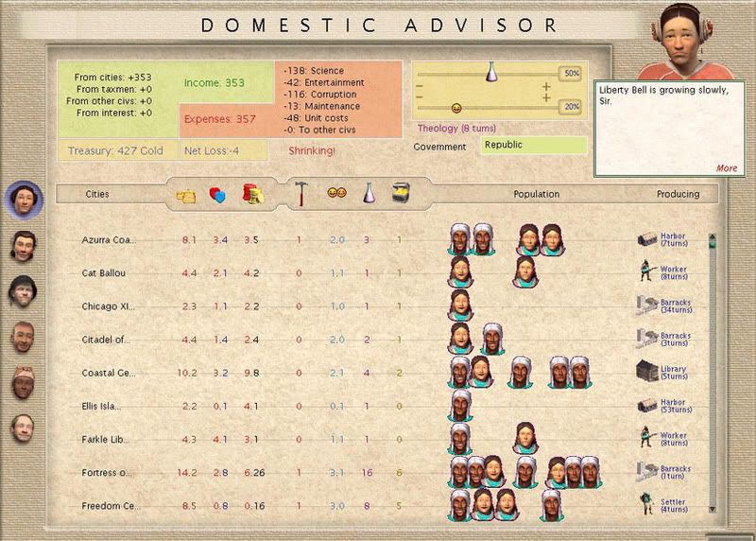Open the Republic government field
The height and width of the screenshot is (541, 756).
click(534, 145)
